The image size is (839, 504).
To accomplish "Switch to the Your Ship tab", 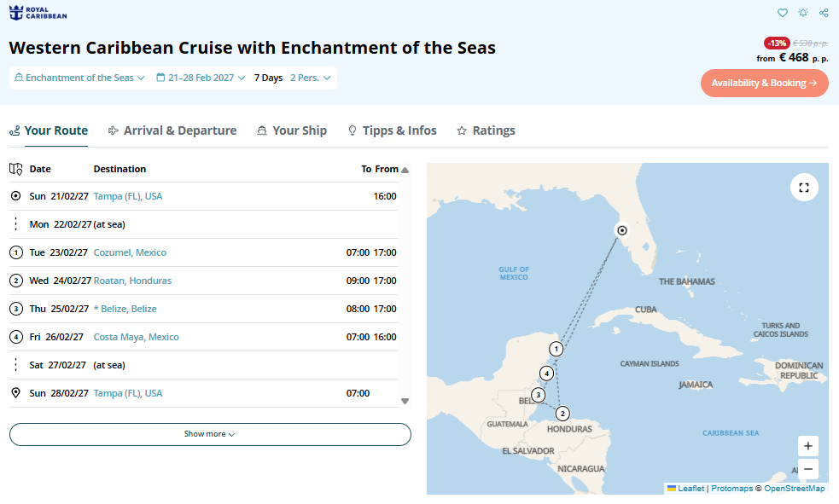I will click(292, 130).
